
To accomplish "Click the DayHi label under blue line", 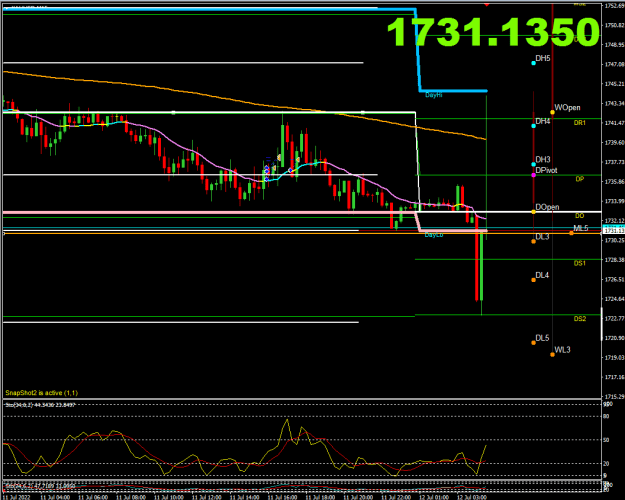I will [433, 95].
